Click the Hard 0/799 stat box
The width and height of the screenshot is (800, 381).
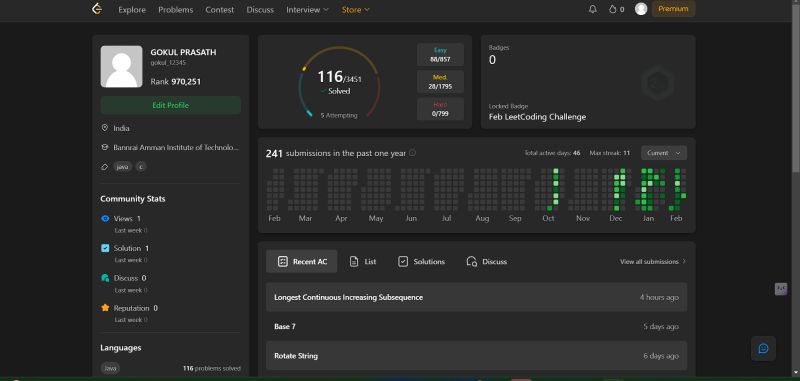440,109
